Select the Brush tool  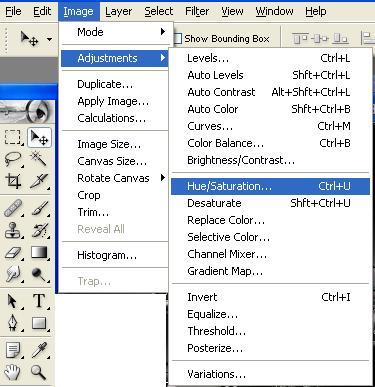tap(39, 208)
